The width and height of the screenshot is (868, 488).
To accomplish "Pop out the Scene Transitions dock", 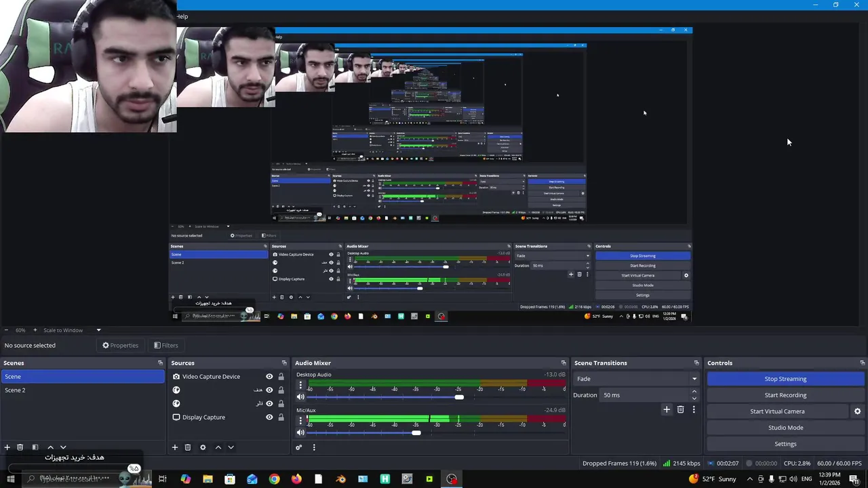I will tap(696, 363).
